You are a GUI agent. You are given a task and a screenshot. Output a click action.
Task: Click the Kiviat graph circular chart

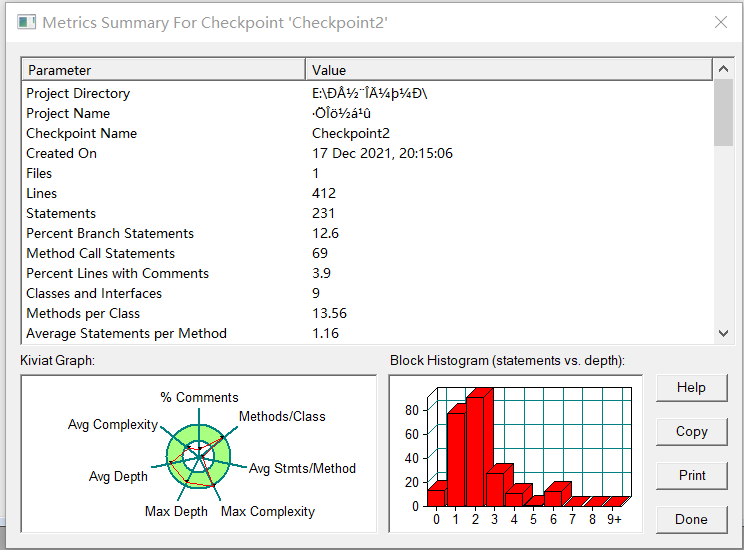pos(198,456)
